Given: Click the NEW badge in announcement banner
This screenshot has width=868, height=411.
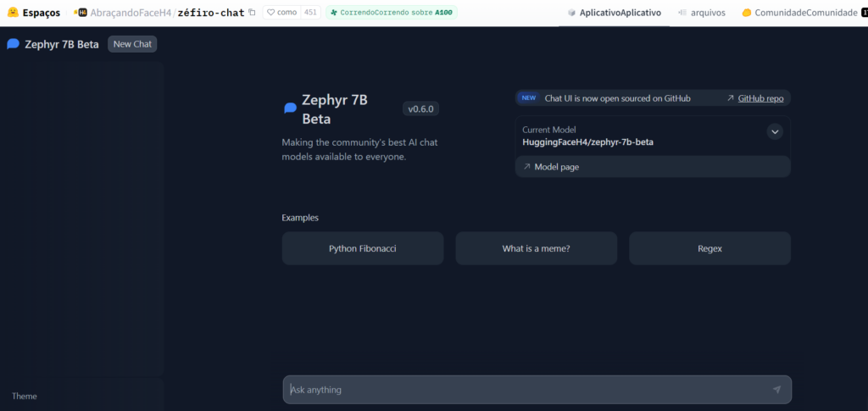Looking at the screenshot, I should 529,98.
